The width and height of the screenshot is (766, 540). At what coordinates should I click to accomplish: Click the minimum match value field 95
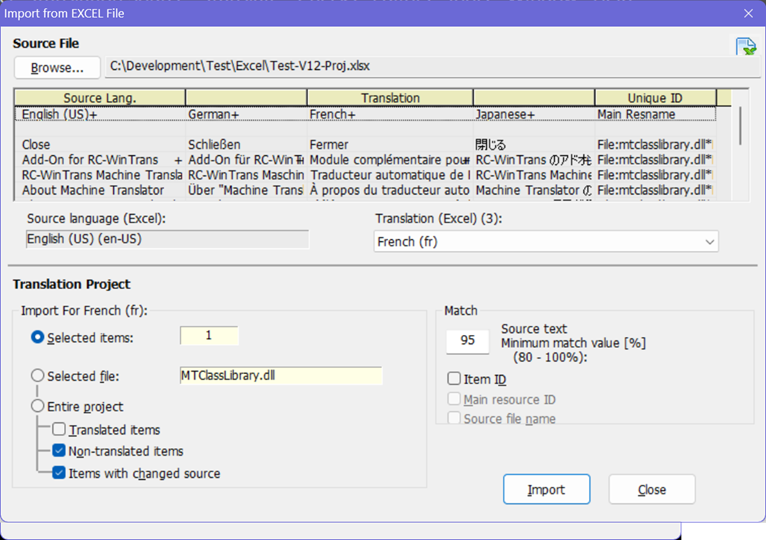[468, 341]
